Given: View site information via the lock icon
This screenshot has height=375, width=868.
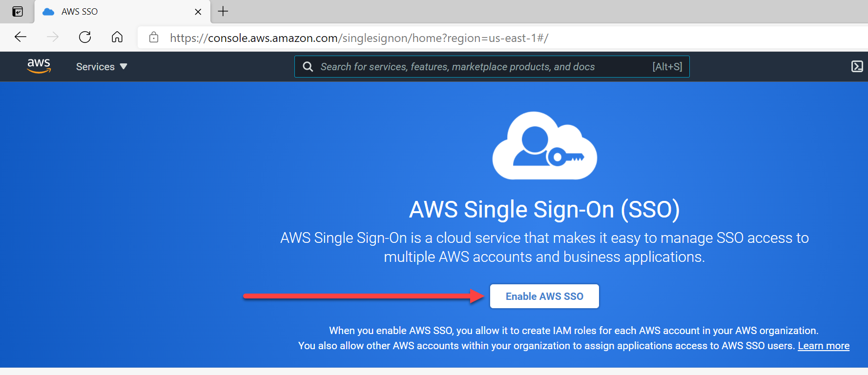Looking at the screenshot, I should coord(154,38).
